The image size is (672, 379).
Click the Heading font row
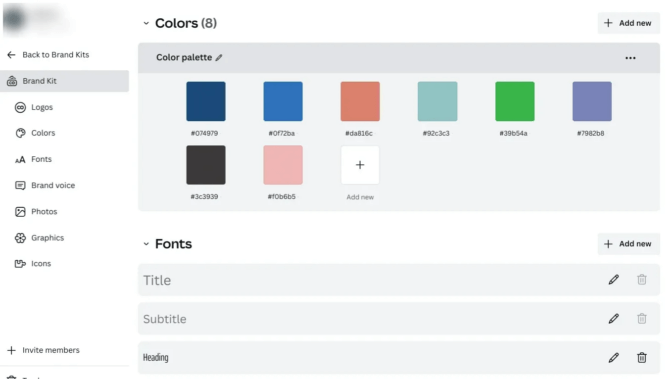coord(399,358)
